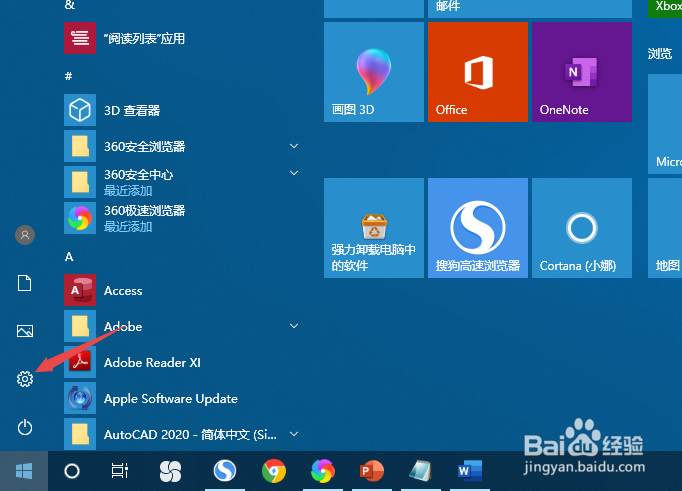Open the Pictures folder sidebar icon
682x491 pixels.
click(25, 331)
